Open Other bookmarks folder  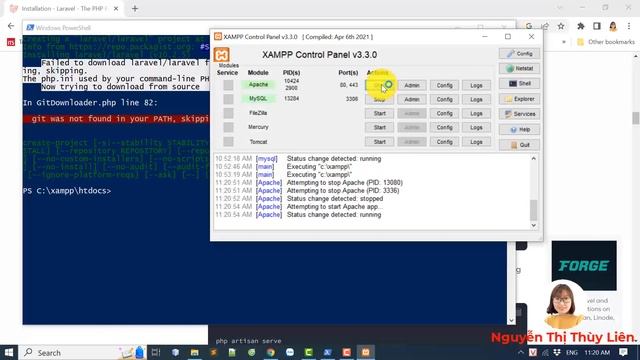click(606, 42)
